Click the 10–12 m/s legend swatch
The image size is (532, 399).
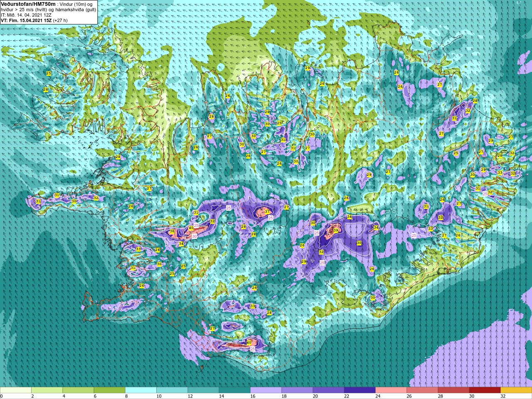click(x=172, y=390)
